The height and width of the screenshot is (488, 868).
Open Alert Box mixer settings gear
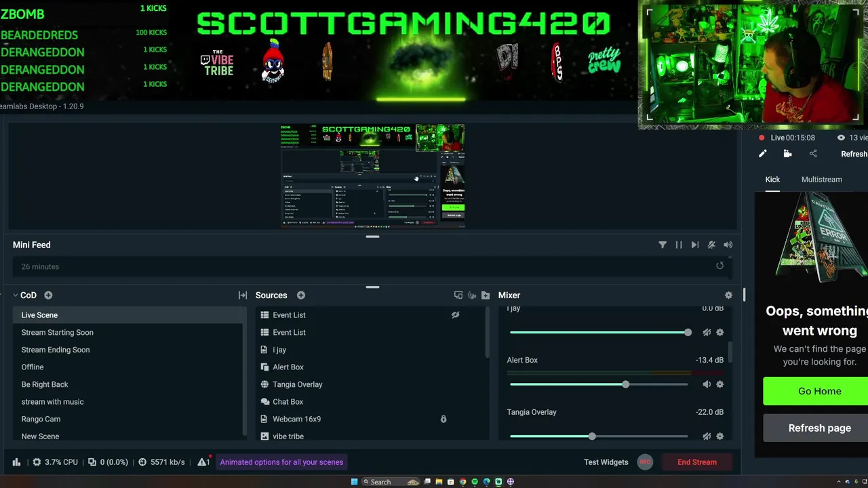click(x=720, y=384)
